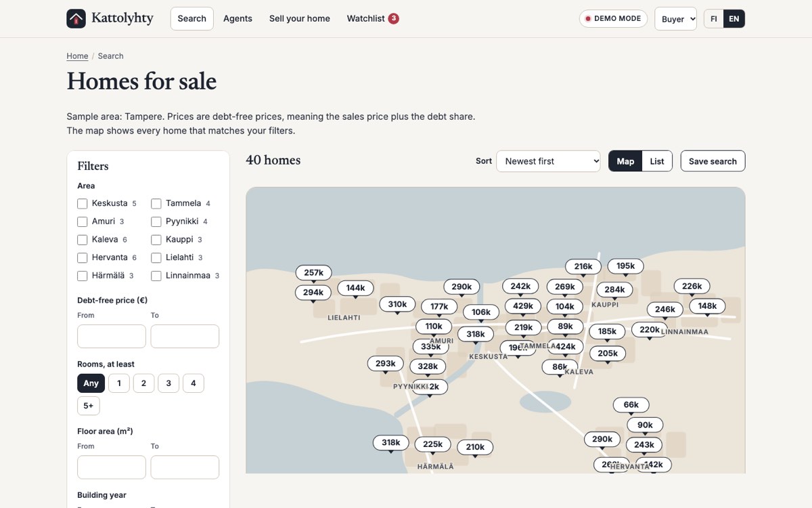Click the 429k map price pin
Image resolution: width=812 pixels, height=508 pixels.
coord(523,305)
